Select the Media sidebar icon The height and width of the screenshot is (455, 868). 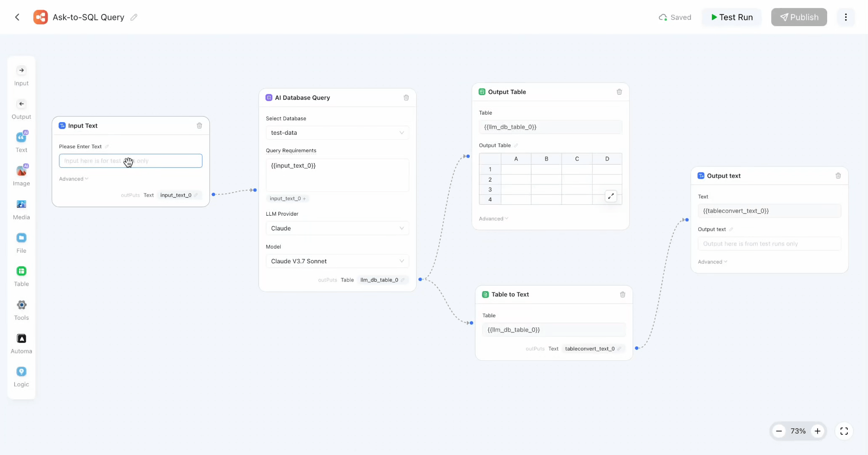(21, 209)
